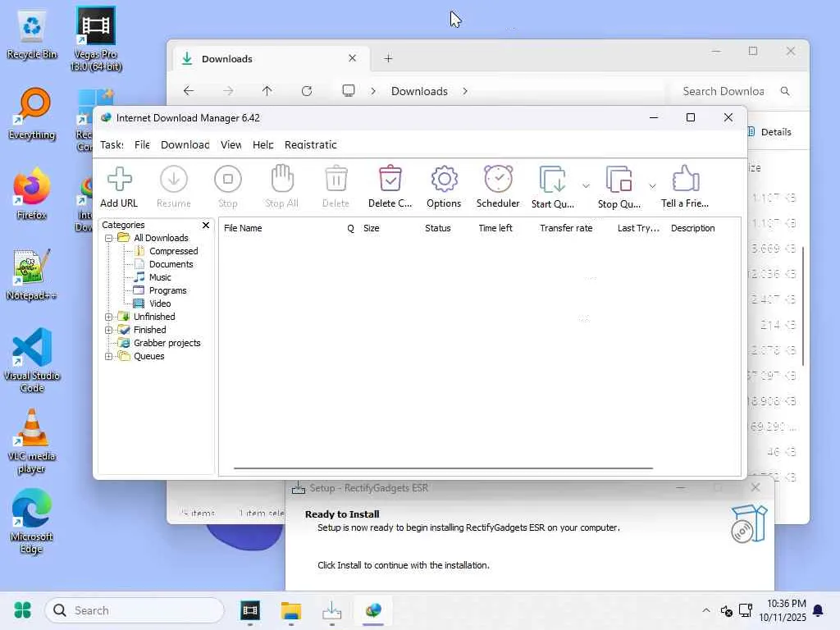Screen dimensions: 840x630
Task: Add a new tab in File Explorer
Action: click(x=388, y=58)
